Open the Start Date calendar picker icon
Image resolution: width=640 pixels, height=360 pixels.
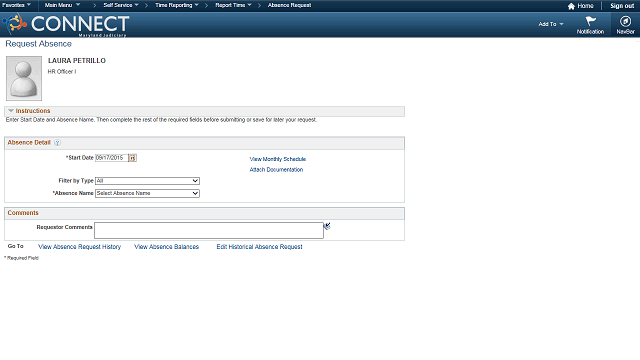pyautogui.click(x=133, y=158)
